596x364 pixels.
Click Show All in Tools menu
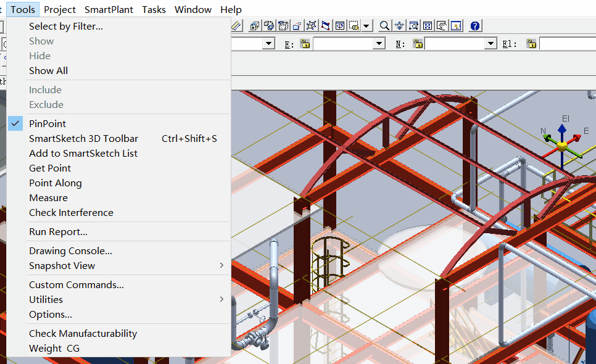tap(119, 71)
